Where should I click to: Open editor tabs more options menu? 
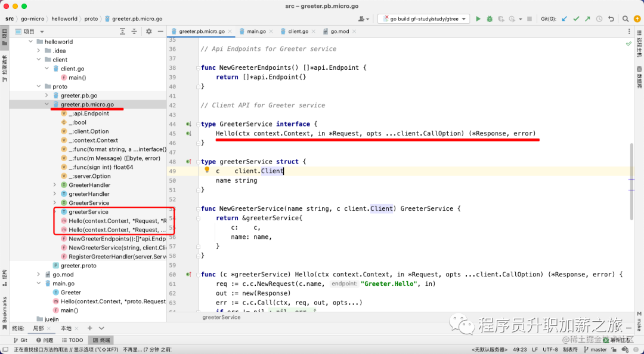(629, 31)
